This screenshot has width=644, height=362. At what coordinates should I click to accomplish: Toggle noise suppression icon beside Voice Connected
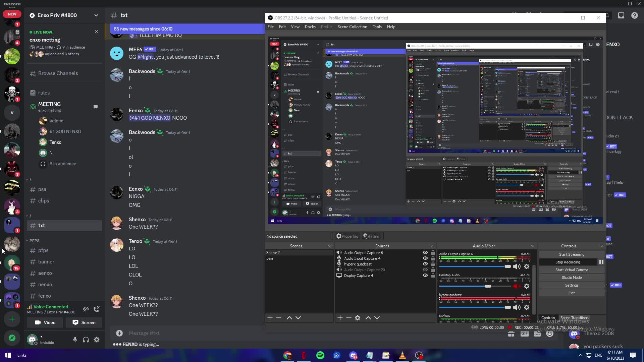click(x=86, y=309)
